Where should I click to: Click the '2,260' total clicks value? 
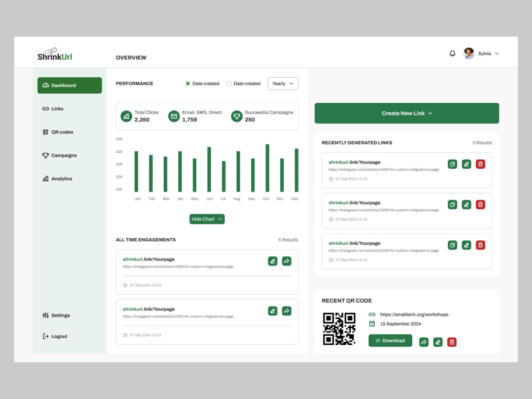(142, 120)
